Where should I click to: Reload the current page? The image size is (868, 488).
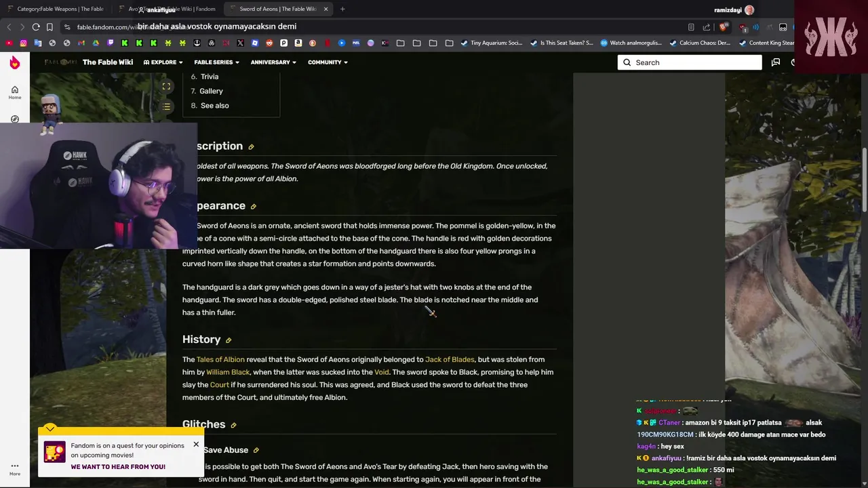click(36, 27)
